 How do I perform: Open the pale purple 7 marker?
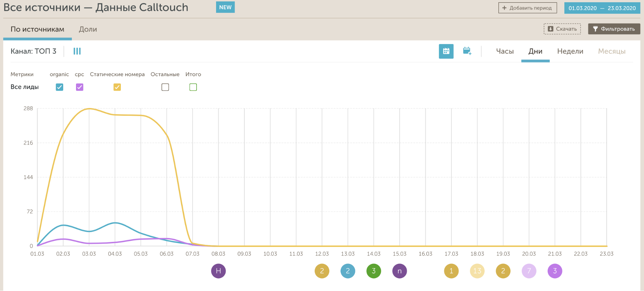[x=529, y=271]
